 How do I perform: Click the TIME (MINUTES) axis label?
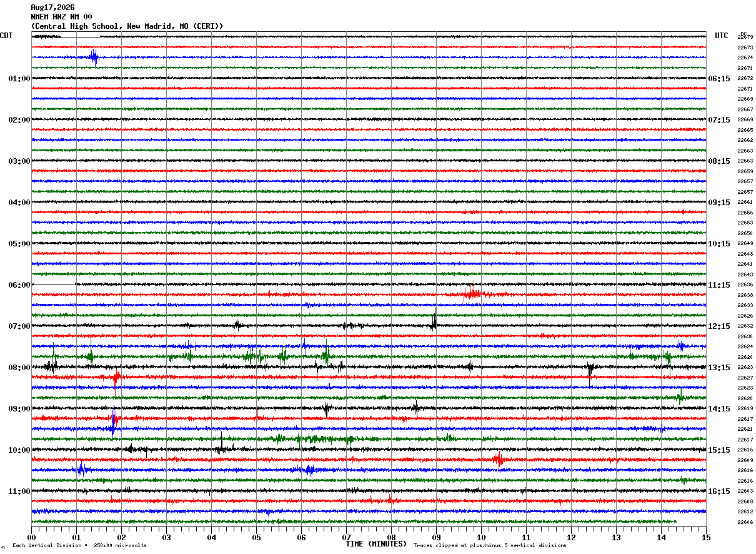[376, 544]
